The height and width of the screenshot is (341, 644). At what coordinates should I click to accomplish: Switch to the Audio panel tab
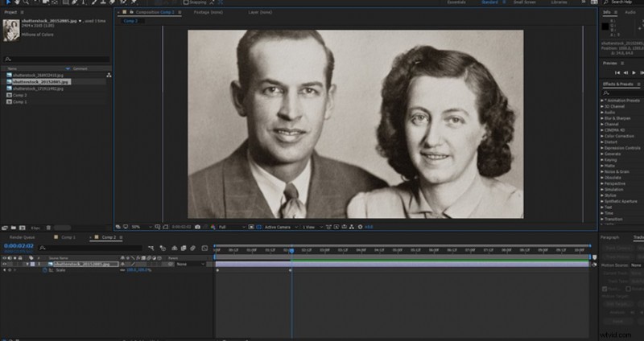pyautogui.click(x=630, y=12)
